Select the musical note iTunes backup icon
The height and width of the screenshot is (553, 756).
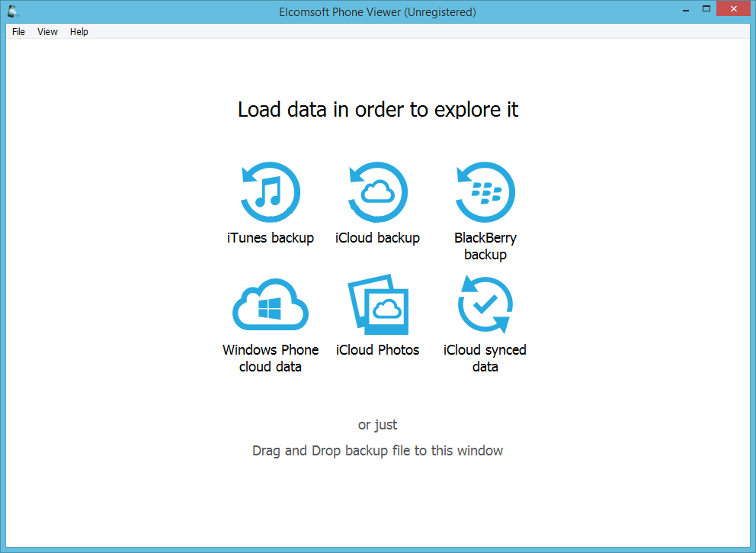click(x=271, y=192)
